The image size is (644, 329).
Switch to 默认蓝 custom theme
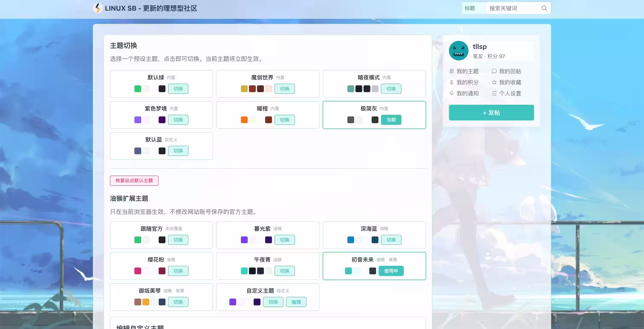click(178, 151)
